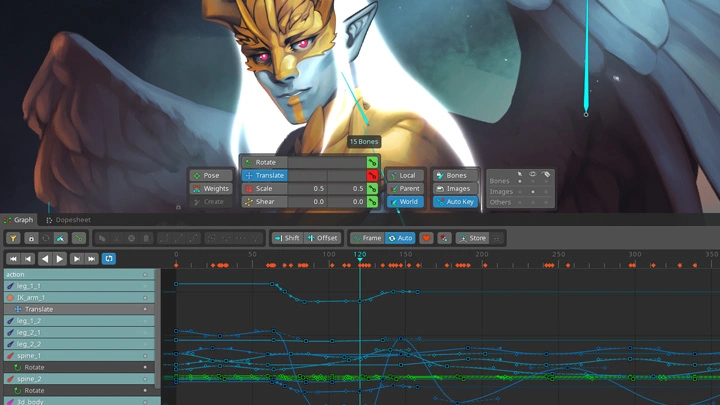
Task: Click the stepped curve icon in graph toolbar
Action: click(x=164, y=238)
